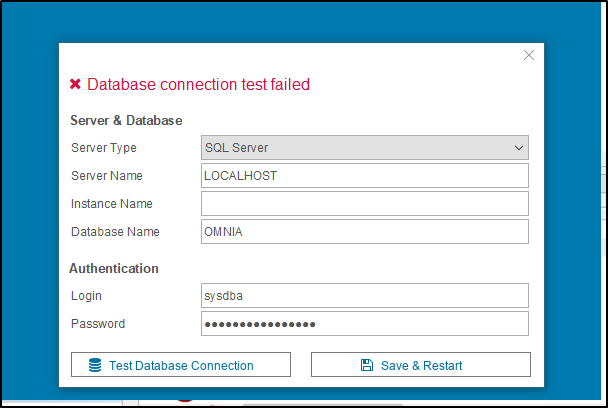Viewport: 608px width, 408px height.
Task: Click into the empty Instance Name field
Action: point(364,204)
